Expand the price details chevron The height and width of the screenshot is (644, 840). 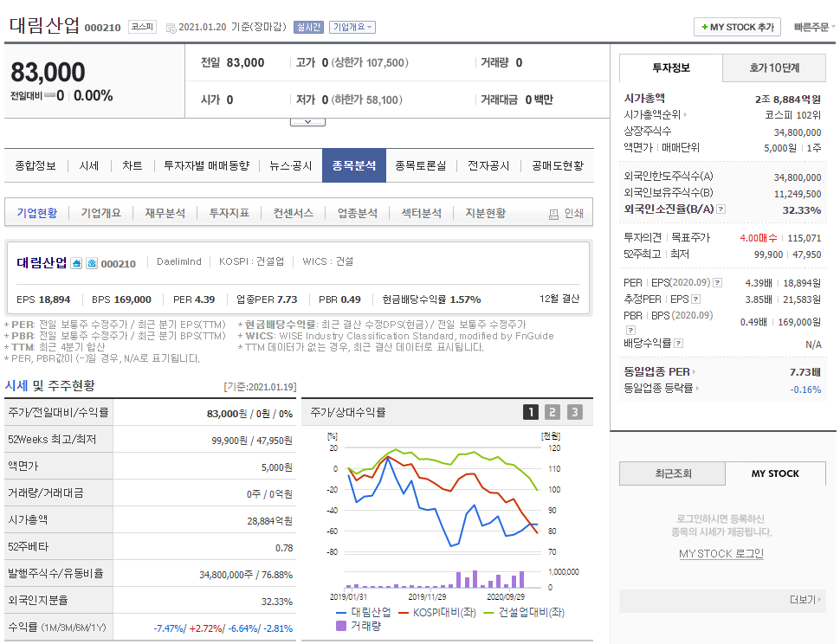(307, 122)
